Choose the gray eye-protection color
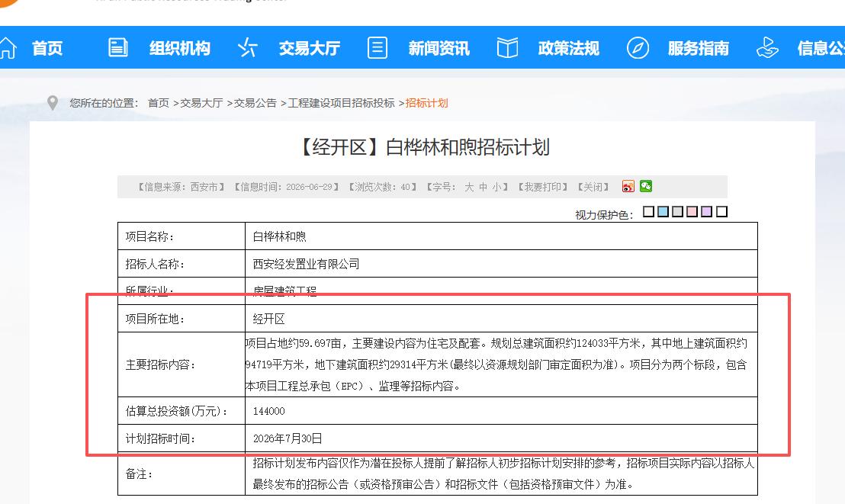Image resolution: width=845 pixels, height=504 pixels. point(678,211)
